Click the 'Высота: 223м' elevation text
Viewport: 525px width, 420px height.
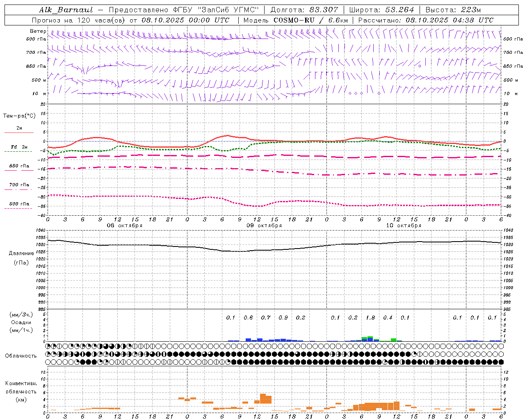(x=453, y=10)
